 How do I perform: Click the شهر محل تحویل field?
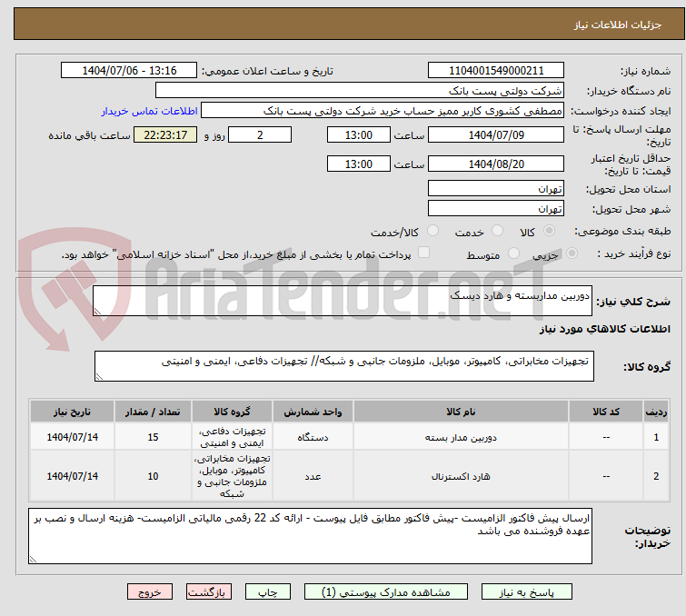pyautogui.click(x=496, y=209)
